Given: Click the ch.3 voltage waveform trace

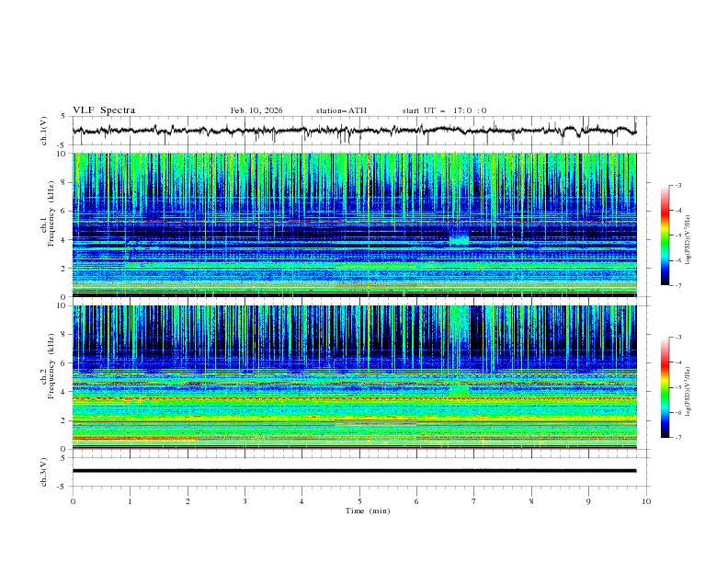Looking at the screenshot, I should tap(354, 471).
